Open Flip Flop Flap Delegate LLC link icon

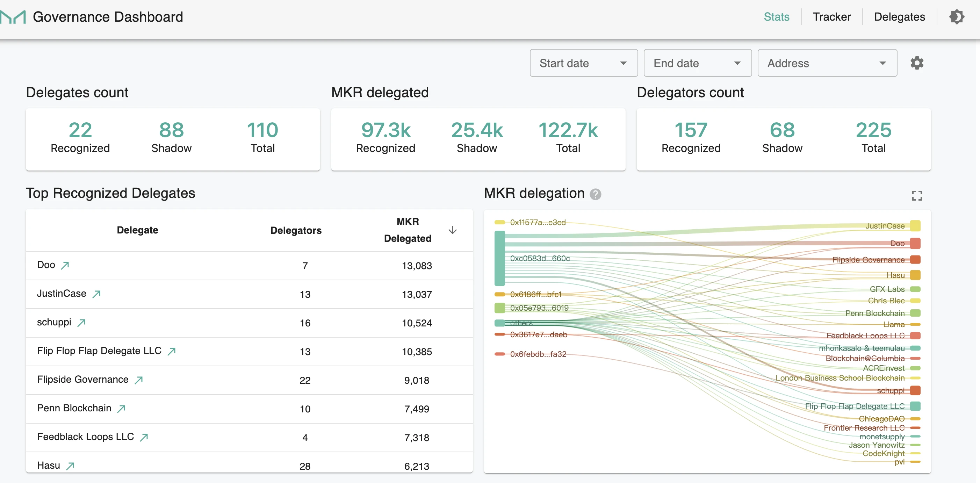172,351
